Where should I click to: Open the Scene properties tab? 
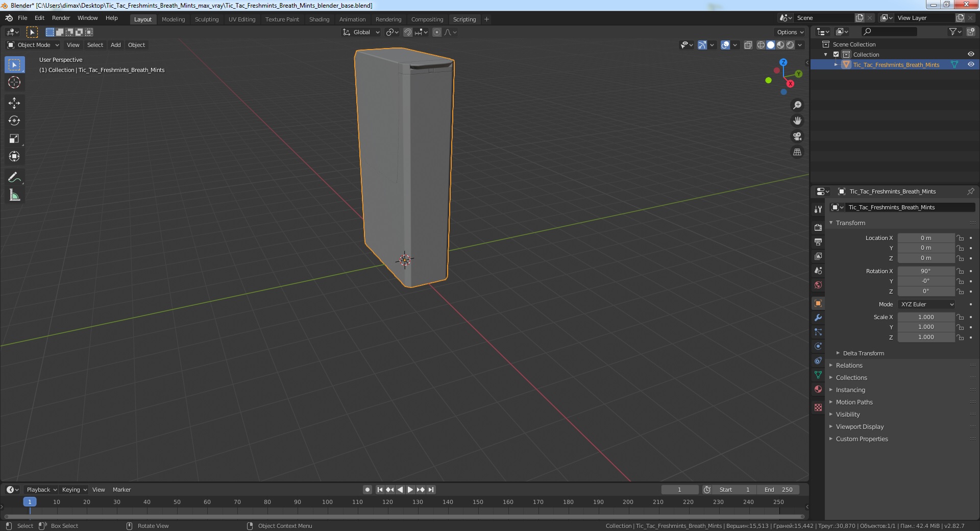pos(818,271)
